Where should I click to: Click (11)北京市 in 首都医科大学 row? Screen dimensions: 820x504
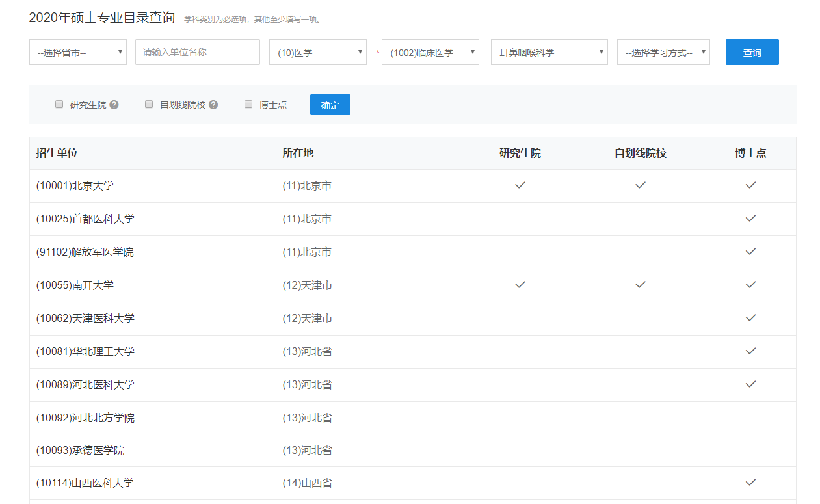click(307, 219)
